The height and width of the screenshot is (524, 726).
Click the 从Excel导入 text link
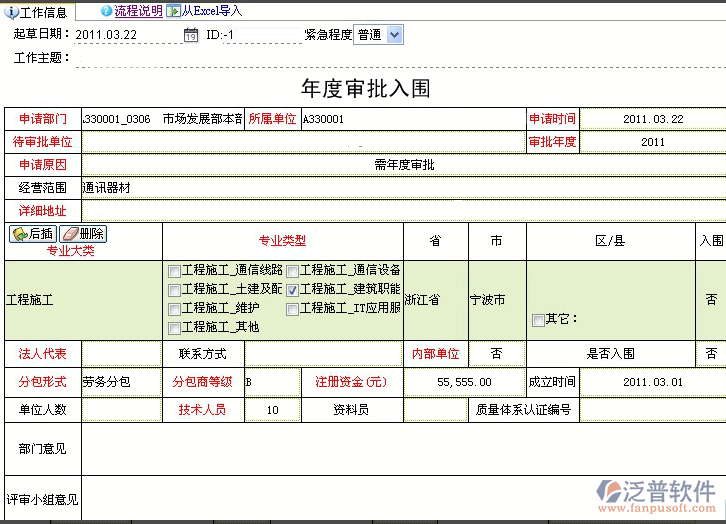[211, 11]
